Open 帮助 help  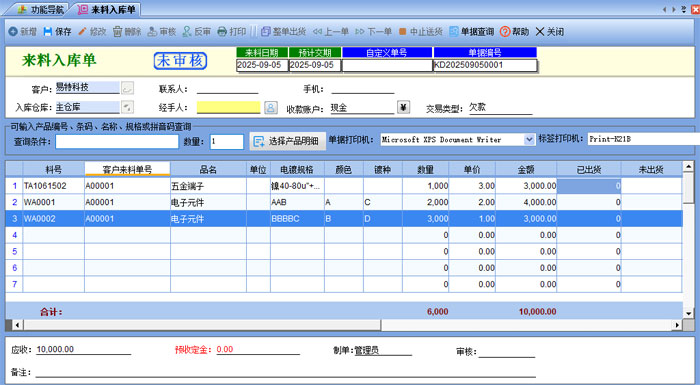point(514,32)
